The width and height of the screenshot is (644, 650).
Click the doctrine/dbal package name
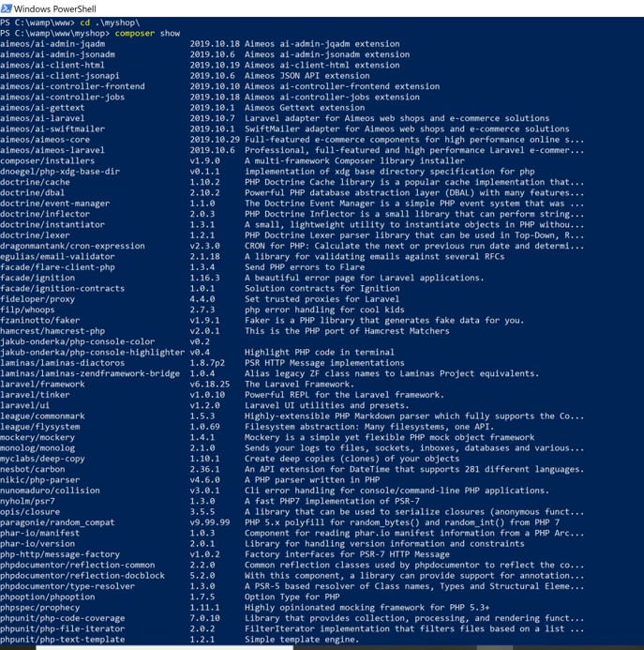pyautogui.click(x=32, y=193)
